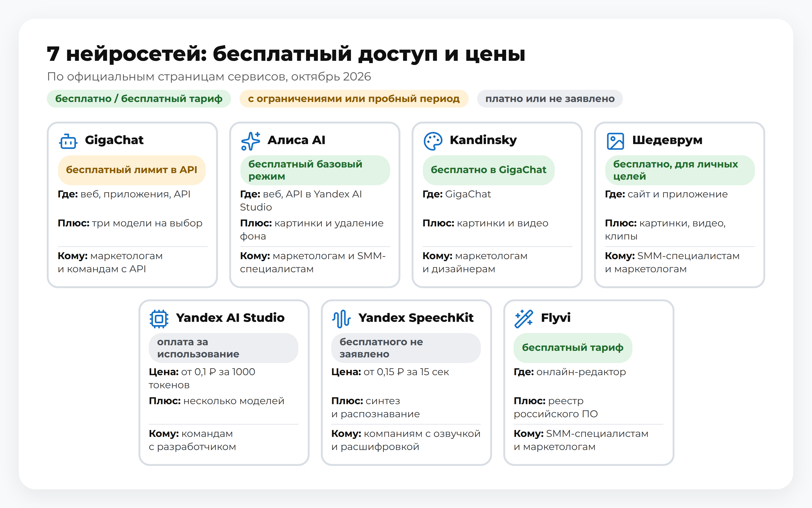The width and height of the screenshot is (812, 508).
Task: Click 'Плюс: картинки и видео' text
Action: (486, 223)
